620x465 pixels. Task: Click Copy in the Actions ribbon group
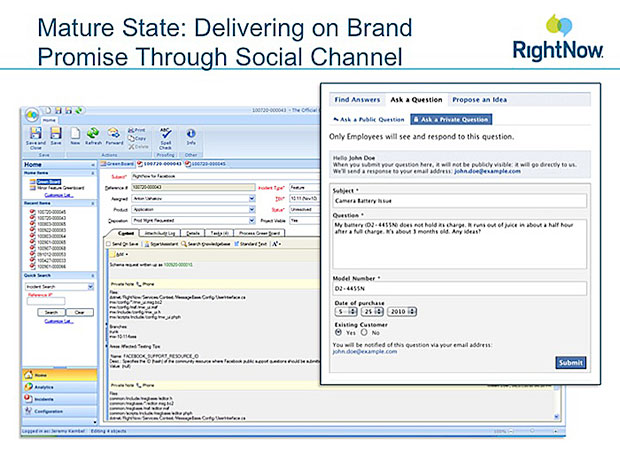point(137,138)
